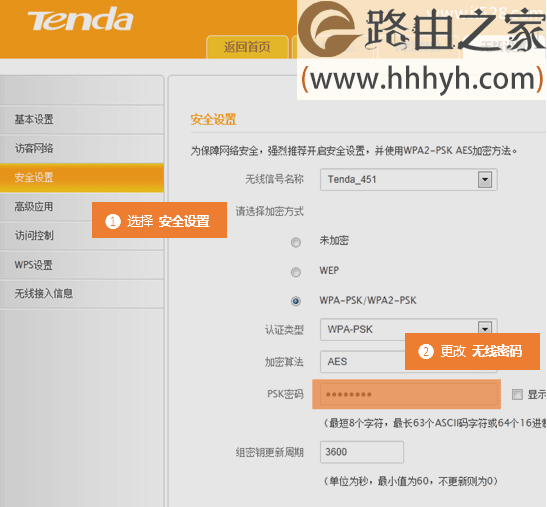The image size is (547, 507).
Task: Open the 返回首页 tab
Action: coord(247,46)
